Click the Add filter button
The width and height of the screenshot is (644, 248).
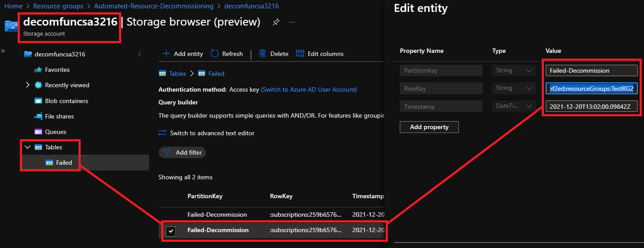click(182, 152)
